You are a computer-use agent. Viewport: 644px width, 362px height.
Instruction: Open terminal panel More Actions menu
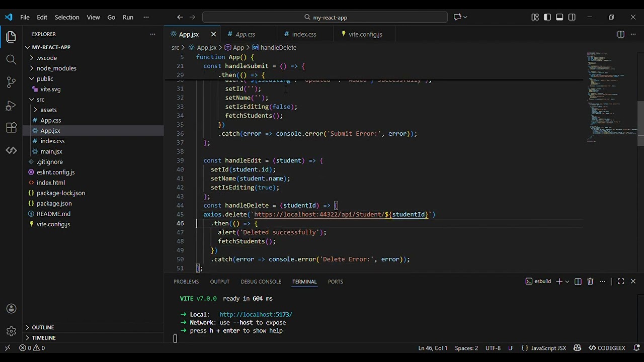pos(602,282)
